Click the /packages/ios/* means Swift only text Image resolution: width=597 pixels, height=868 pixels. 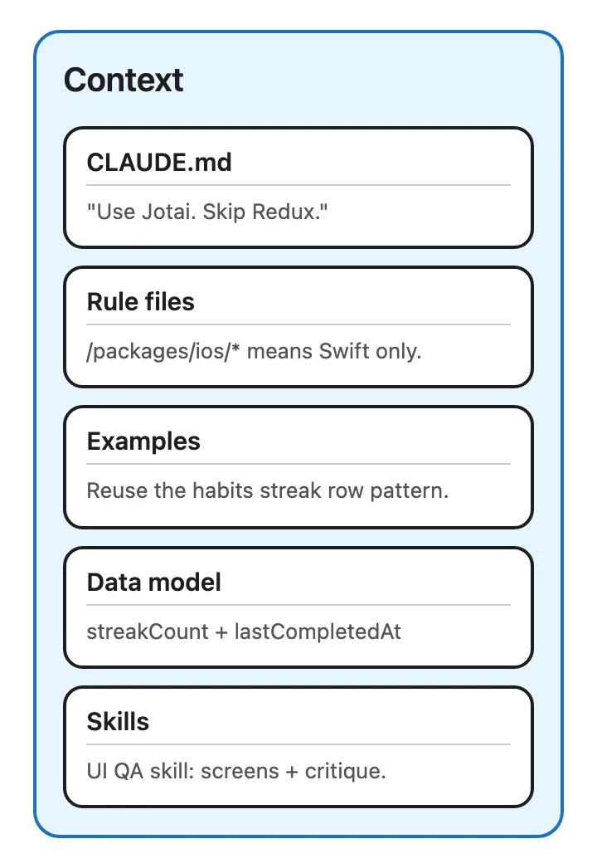coord(254,352)
